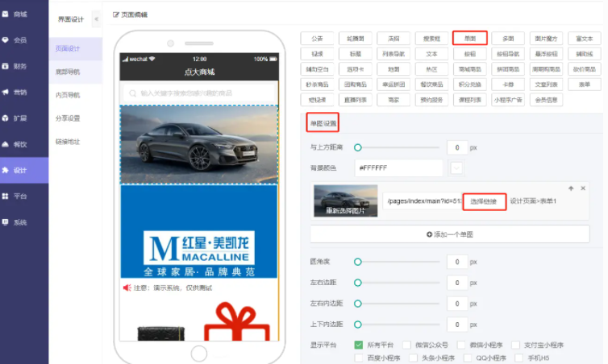This screenshot has width=608, height=364.
Task: Select the car banner in the phone preview
Action: pyautogui.click(x=199, y=144)
